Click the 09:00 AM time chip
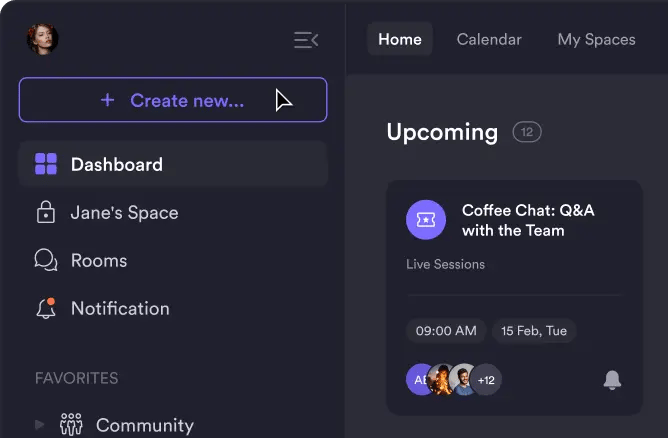This screenshot has height=438, width=668. tap(446, 331)
